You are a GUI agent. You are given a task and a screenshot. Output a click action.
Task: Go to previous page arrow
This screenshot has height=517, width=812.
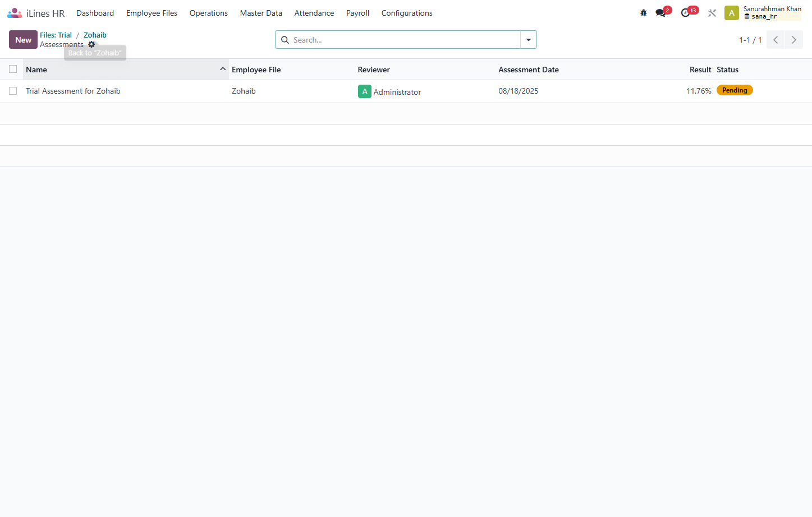776,40
